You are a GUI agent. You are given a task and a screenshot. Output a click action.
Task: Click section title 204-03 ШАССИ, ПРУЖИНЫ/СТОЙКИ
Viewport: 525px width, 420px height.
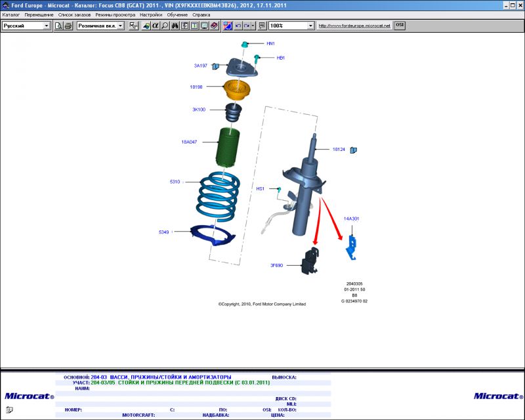161,377
